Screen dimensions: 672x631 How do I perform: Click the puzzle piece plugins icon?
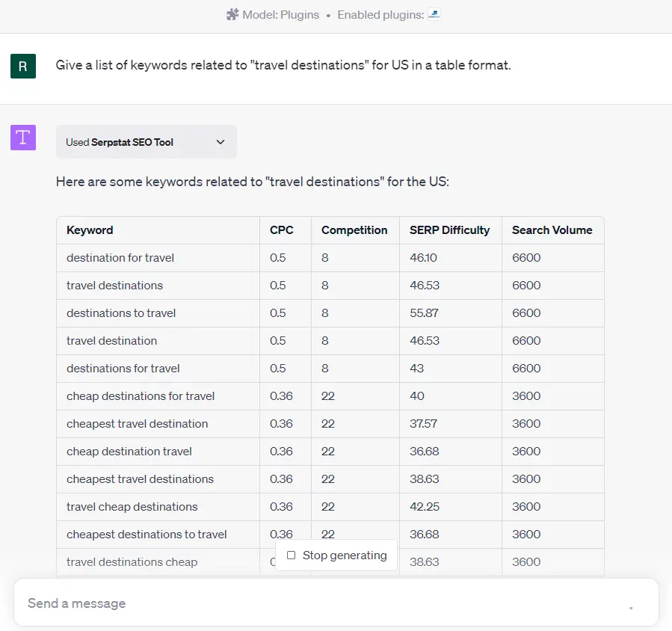(x=232, y=14)
